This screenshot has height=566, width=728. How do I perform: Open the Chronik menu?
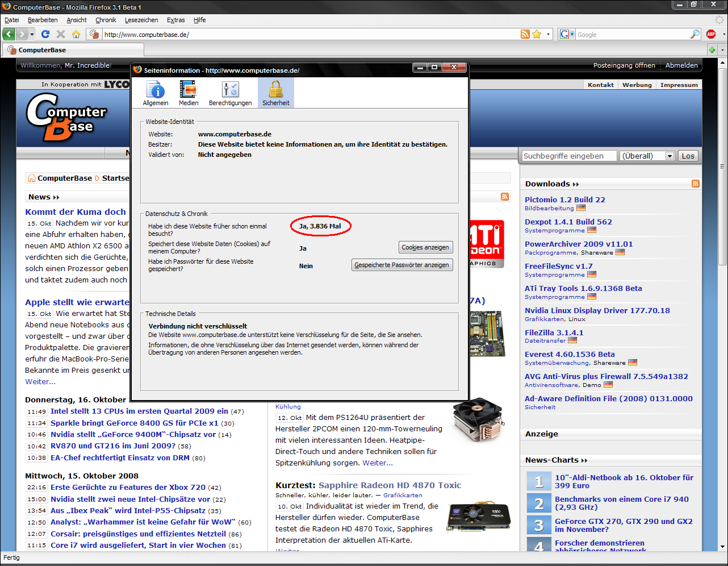(x=106, y=20)
